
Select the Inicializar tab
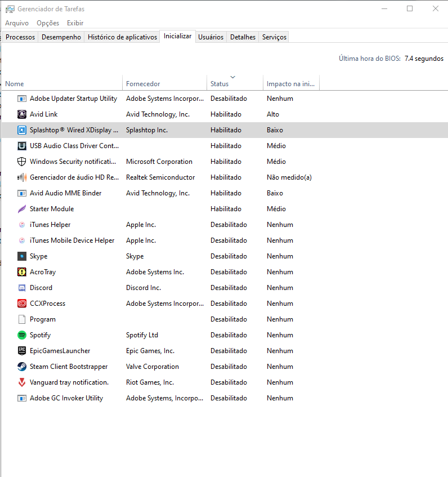[x=177, y=36]
